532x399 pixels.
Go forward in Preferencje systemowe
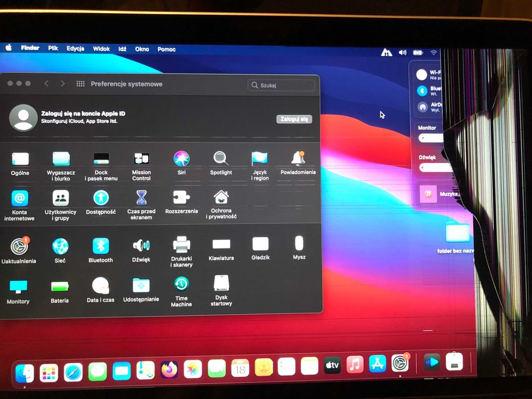point(62,83)
